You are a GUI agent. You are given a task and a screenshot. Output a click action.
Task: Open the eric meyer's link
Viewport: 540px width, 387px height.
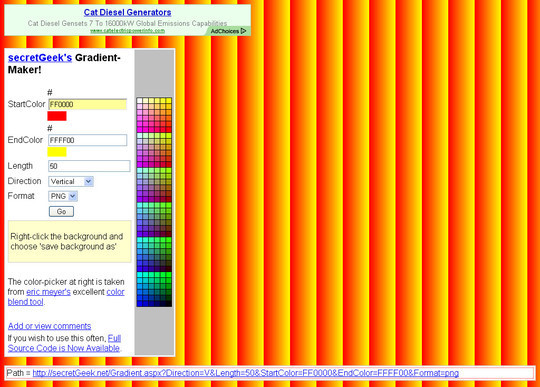(x=48, y=292)
